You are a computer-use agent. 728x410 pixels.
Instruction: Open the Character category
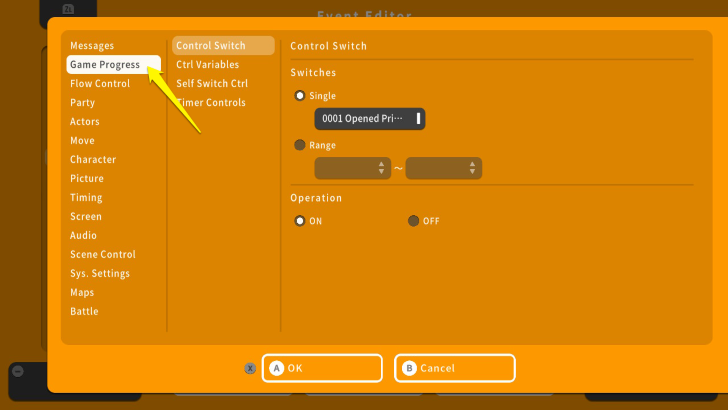pyautogui.click(x=93, y=160)
